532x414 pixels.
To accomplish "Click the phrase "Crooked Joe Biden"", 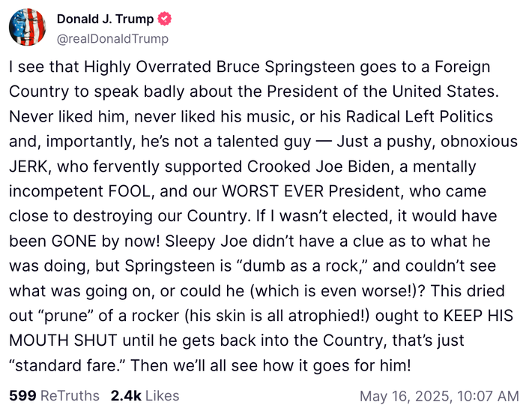I will [321, 166].
